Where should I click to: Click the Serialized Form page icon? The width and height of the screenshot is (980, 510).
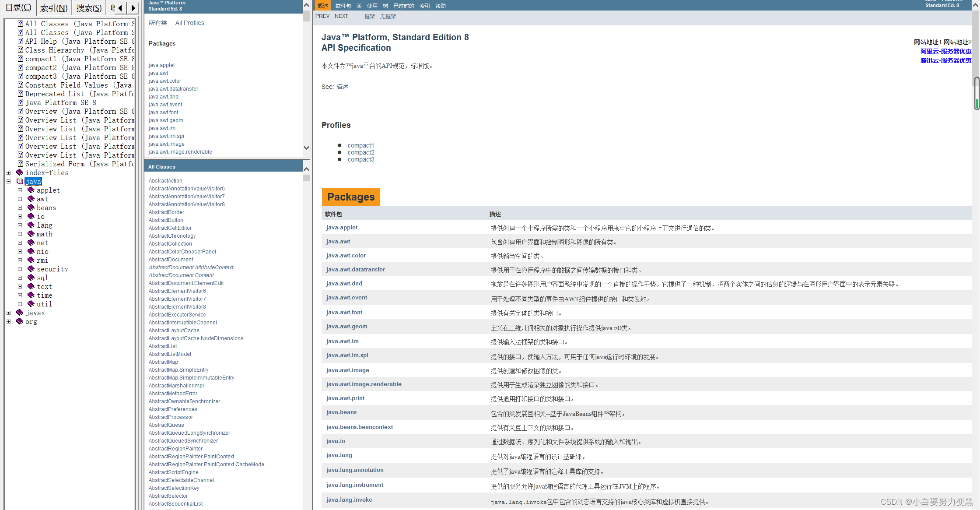point(21,164)
